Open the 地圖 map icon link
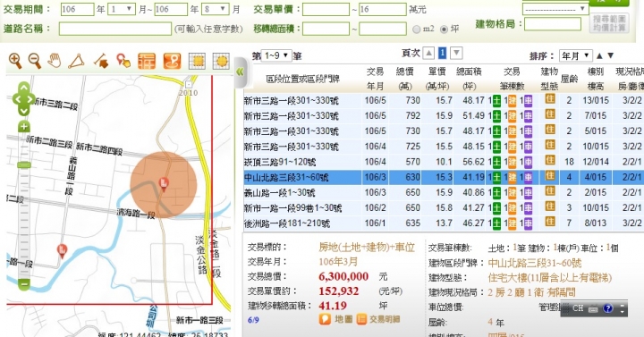This screenshot has width=644, height=337. (335, 319)
